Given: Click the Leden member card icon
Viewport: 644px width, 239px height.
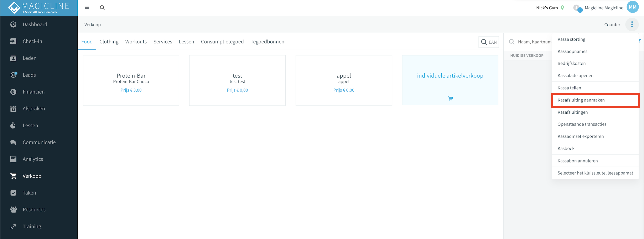Looking at the screenshot, I should [x=13, y=58].
